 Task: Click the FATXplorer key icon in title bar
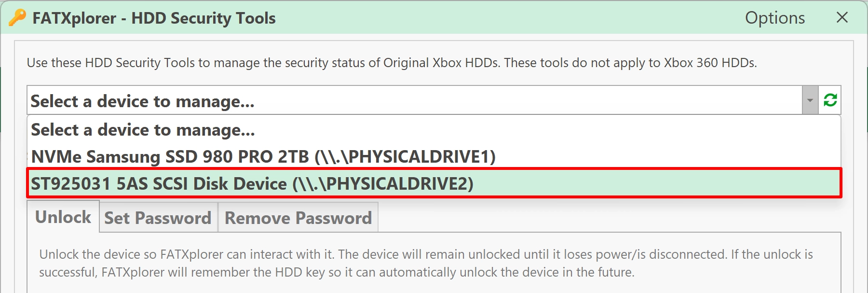17,18
